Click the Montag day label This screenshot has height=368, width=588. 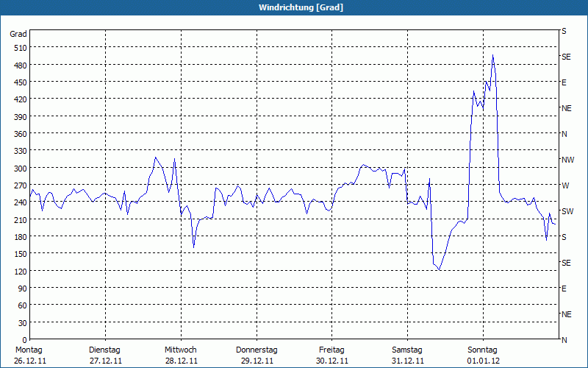29,350
